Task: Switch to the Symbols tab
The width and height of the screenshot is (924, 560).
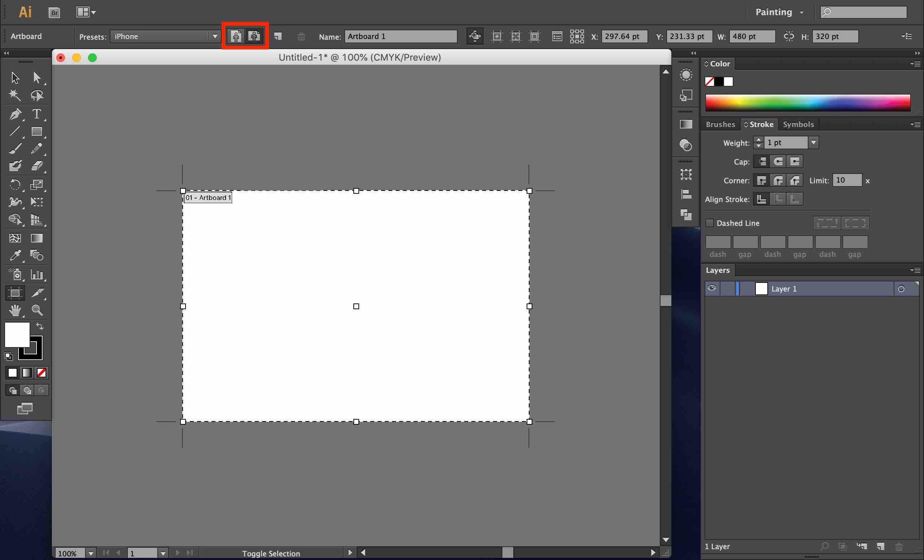Action: pyautogui.click(x=798, y=124)
